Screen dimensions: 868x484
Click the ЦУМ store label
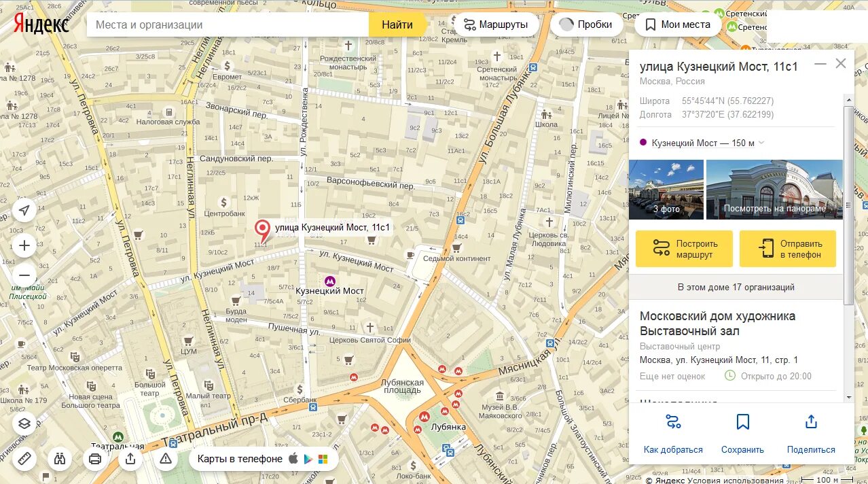[x=189, y=351]
